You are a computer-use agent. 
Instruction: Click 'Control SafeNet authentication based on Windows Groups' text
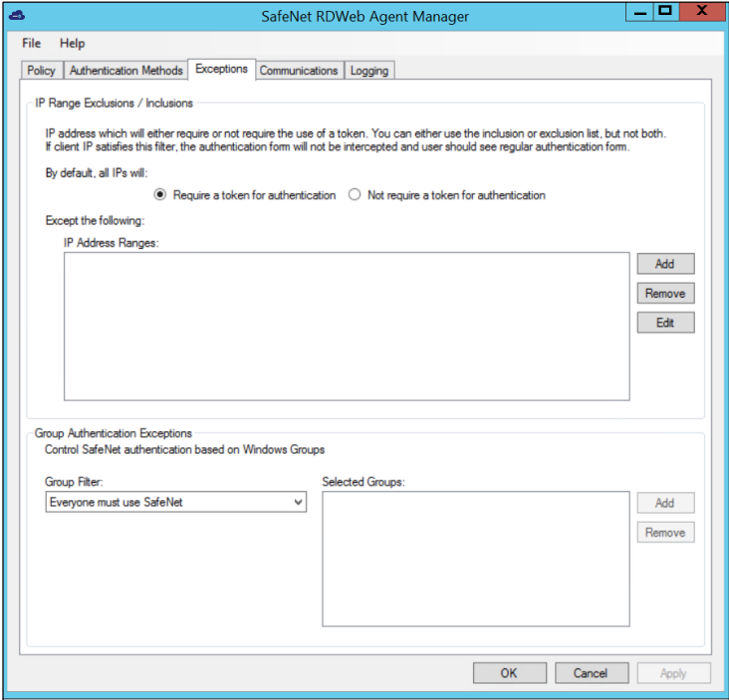click(x=184, y=449)
